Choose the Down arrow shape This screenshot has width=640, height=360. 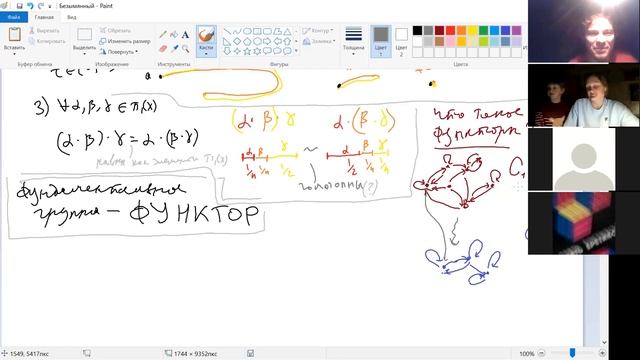tap(227, 51)
